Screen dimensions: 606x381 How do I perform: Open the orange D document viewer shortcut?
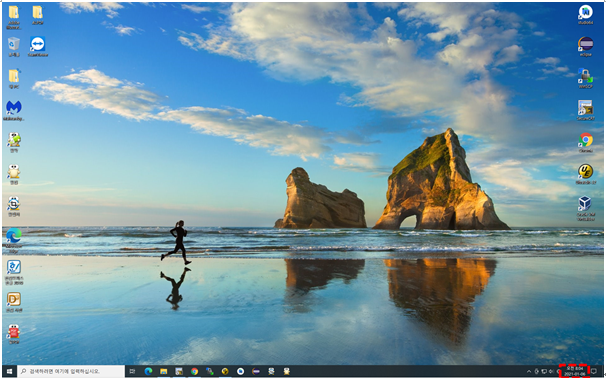click(14, 302)
